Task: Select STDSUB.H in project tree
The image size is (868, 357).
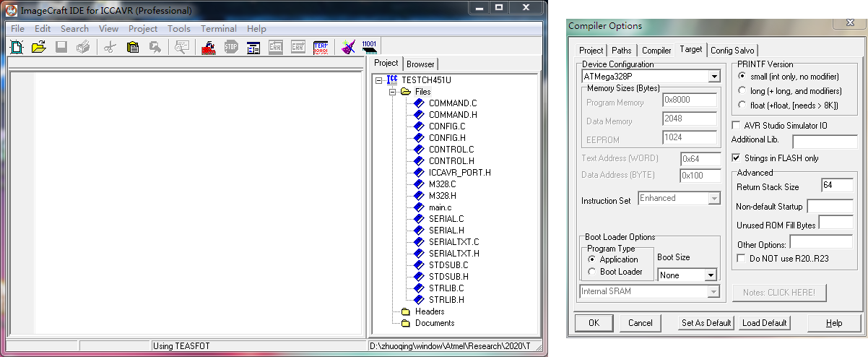Action: 448,277
